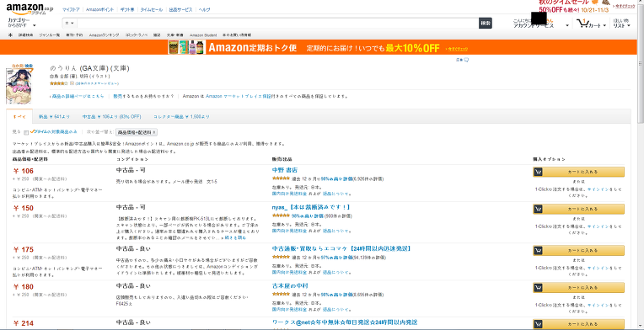
Task: Open 文庫・新書 in the books subnav
Action: [x=175, y=35]
